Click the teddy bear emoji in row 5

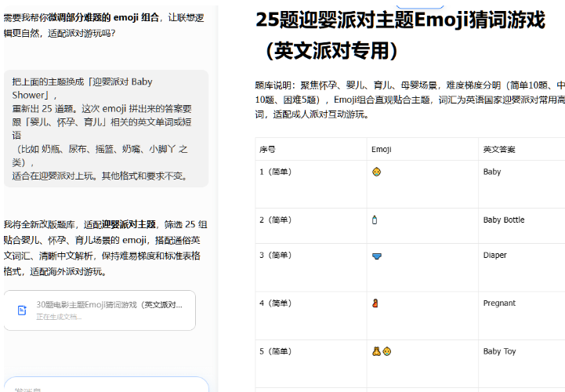[x=377, y=351]
